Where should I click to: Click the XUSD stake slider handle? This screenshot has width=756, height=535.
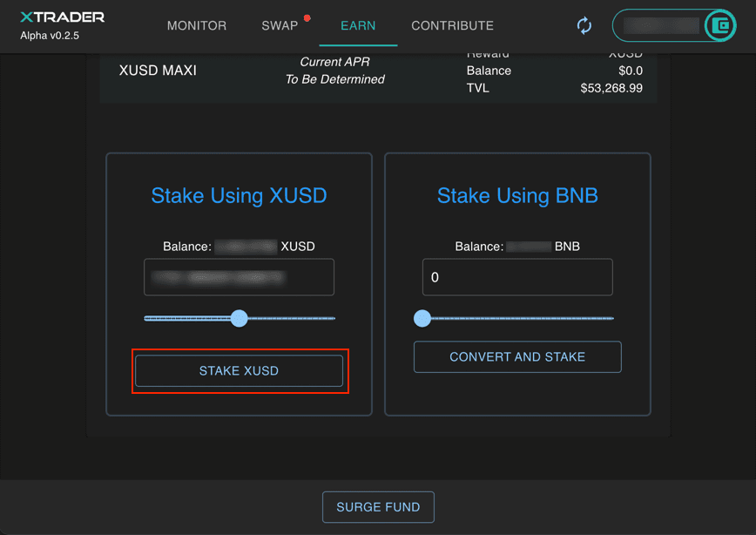coord(240,318)
